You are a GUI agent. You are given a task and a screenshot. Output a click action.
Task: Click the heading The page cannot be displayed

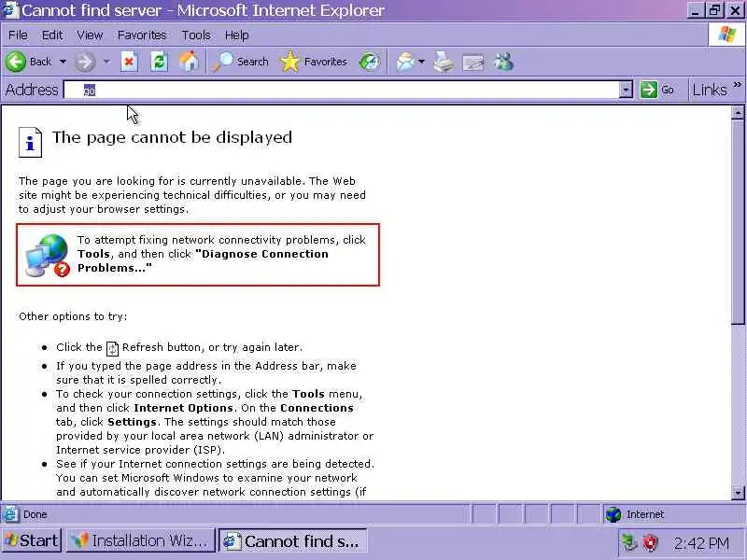pyautogui.click(x=172, y=138)
